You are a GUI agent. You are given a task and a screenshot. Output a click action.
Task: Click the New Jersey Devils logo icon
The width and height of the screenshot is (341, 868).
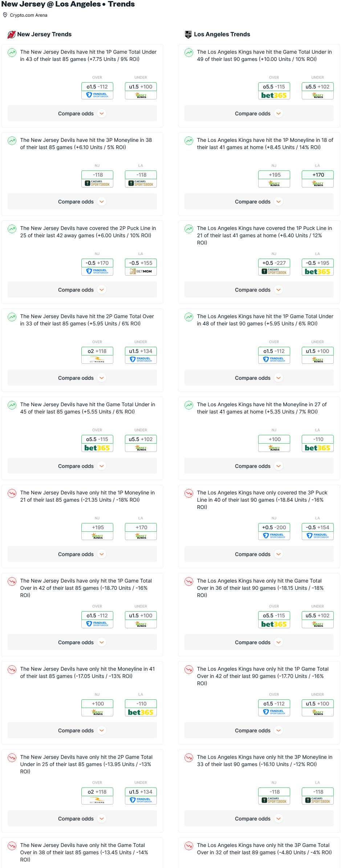pos(12,34)
